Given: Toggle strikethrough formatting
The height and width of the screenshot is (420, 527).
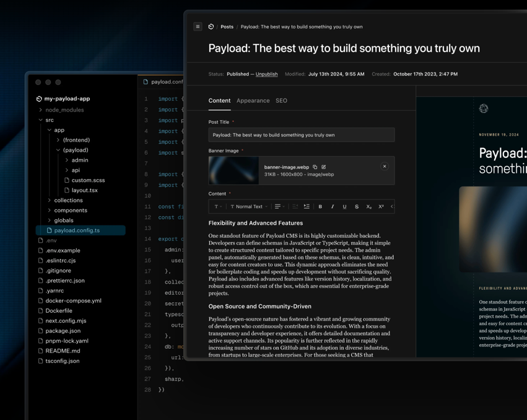Looking at the screenshot, I should pyautogui.click(x=357, y=207).
